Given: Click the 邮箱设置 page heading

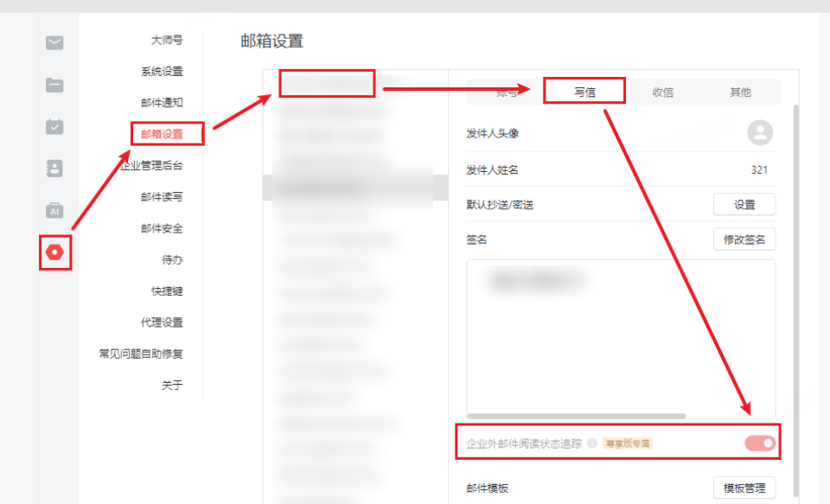Looking at the screenshot, I should pyautogui.click(x=272, y=41).
